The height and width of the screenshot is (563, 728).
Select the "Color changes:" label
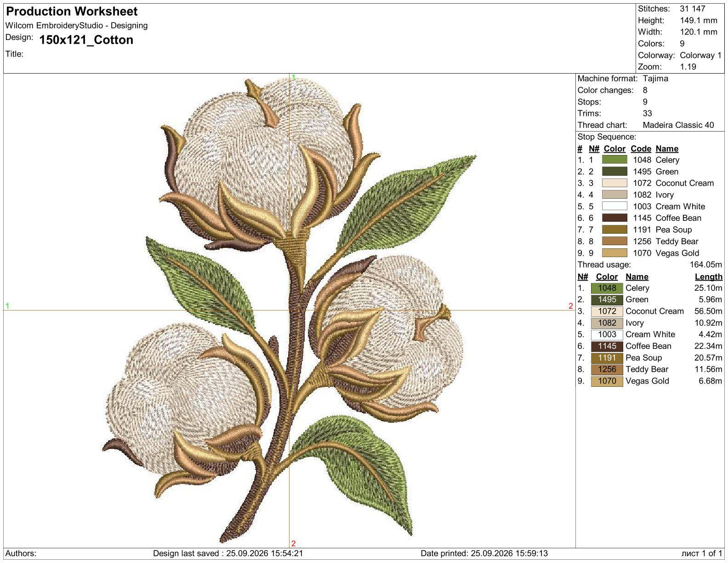tap(605, 90)
